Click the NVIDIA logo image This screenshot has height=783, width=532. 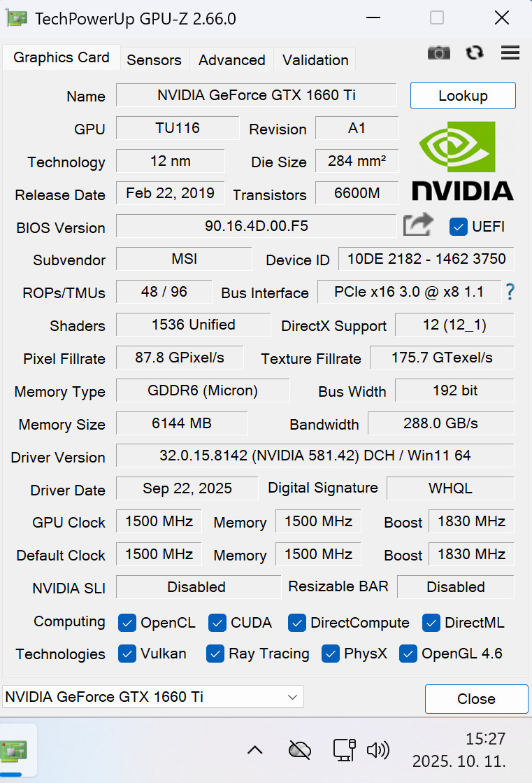[x=462, y=161]
